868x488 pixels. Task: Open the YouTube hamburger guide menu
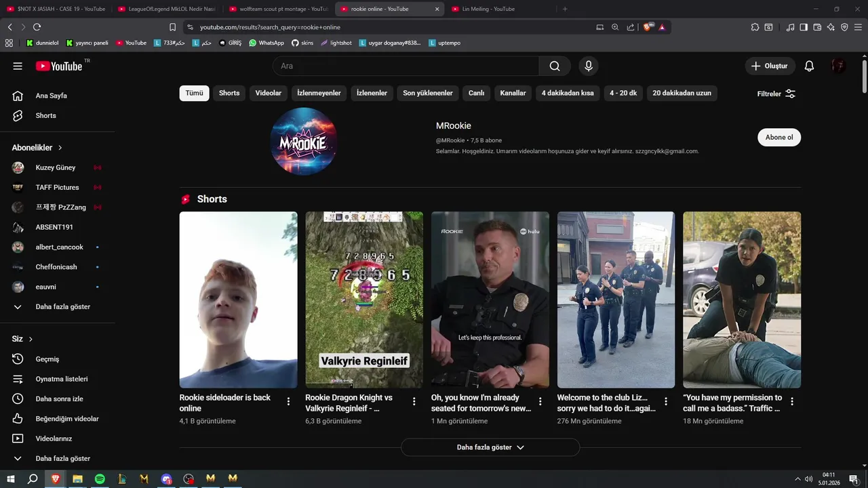[x=18, y=66]
